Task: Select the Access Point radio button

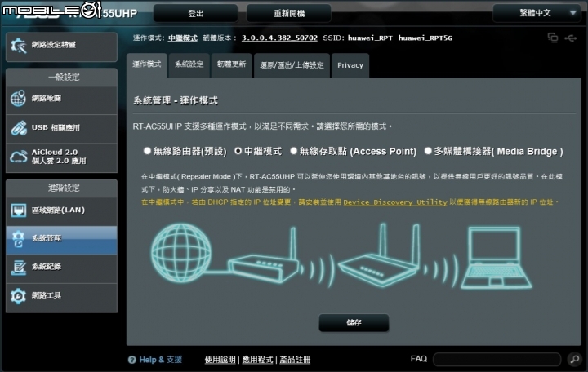Action: [x=293, y=151]
